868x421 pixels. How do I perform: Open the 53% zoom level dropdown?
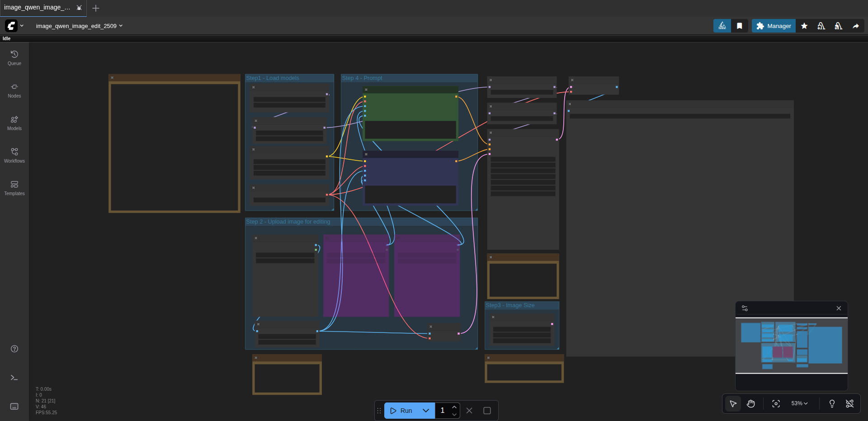pyautogui.click(x=799, y=403)
